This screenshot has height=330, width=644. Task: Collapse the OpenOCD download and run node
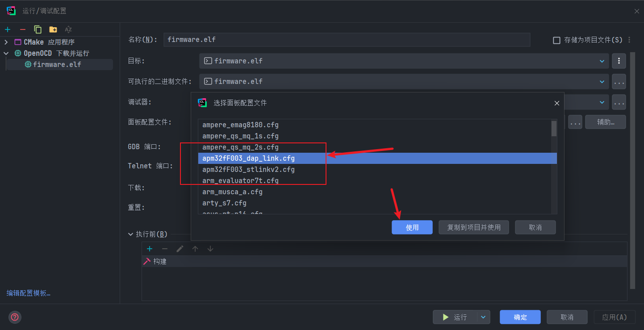[x=6, y=53]
